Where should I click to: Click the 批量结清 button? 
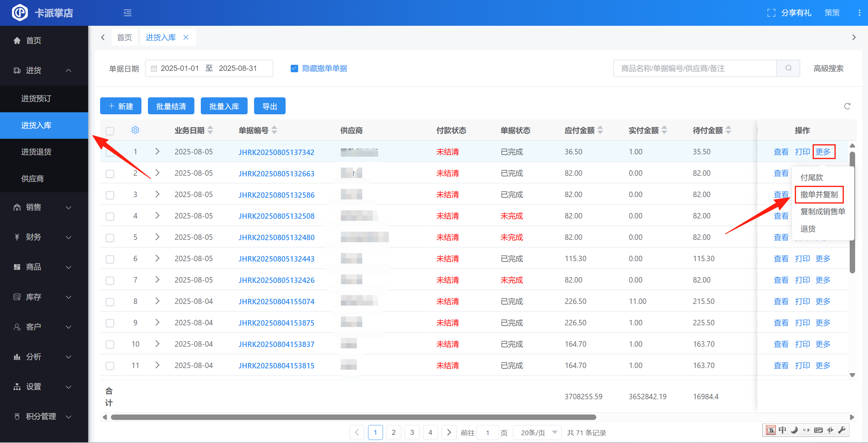[x=171, y=106]
